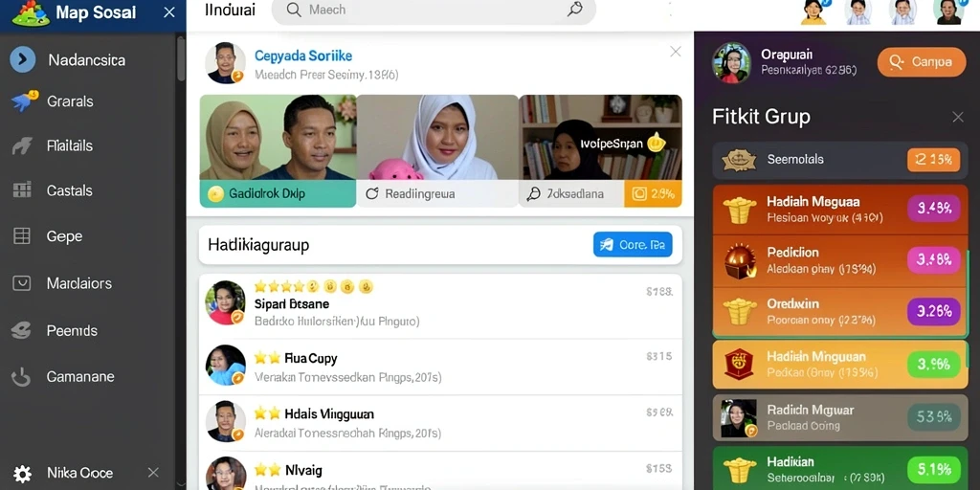Close the Map Sosal sidebar tab
The width and height of the screenshot is (980, 490).
169,12
